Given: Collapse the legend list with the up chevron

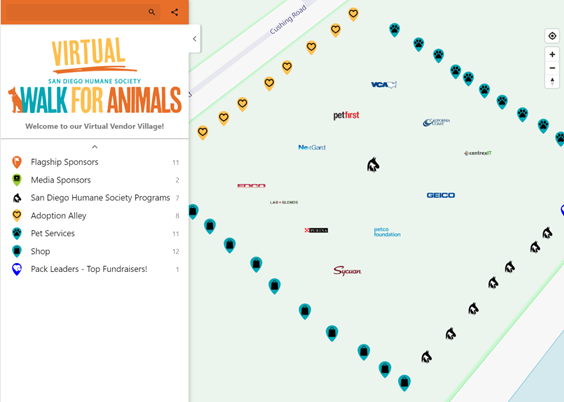Looking at the screenshot, I should (x=95, y=147).
